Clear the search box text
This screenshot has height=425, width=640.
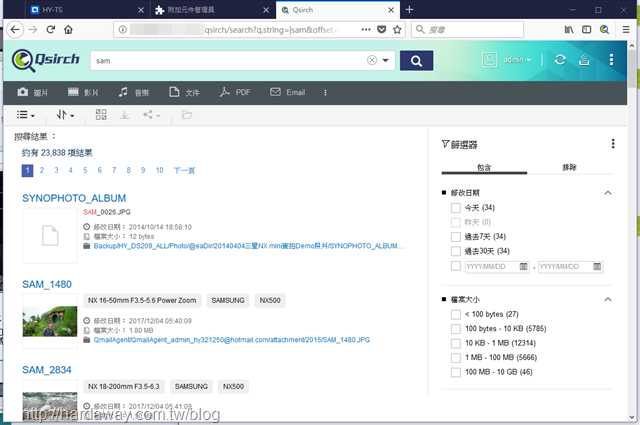tap(371, 60)
